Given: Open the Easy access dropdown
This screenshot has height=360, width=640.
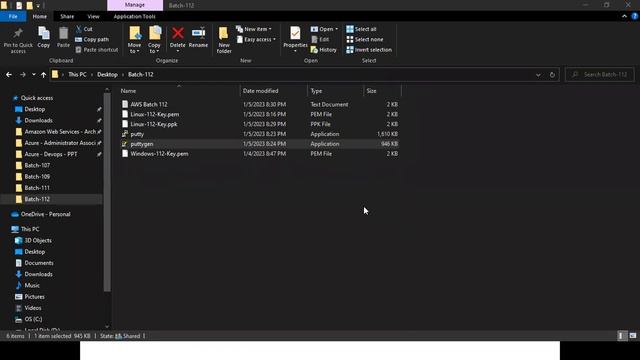Looking at the screenshot, I should click(x=256, y=40).
